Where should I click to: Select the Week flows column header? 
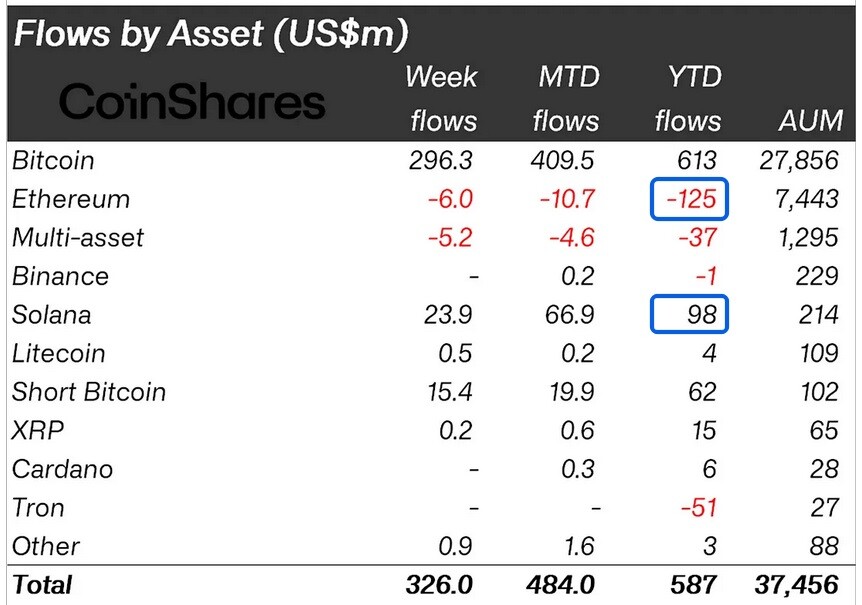[443, 99]
